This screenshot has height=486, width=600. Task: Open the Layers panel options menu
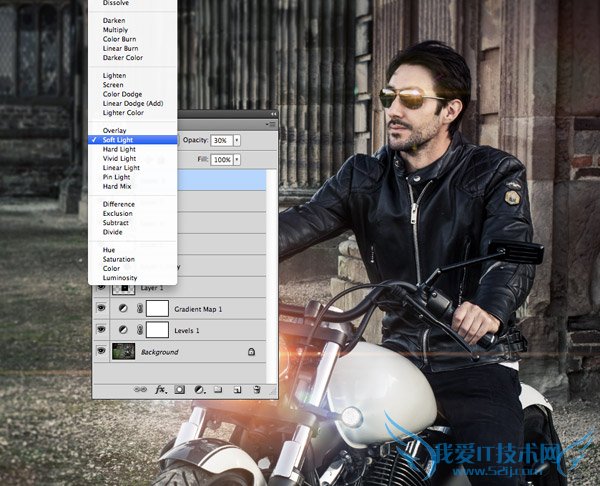tap(271, 124)
